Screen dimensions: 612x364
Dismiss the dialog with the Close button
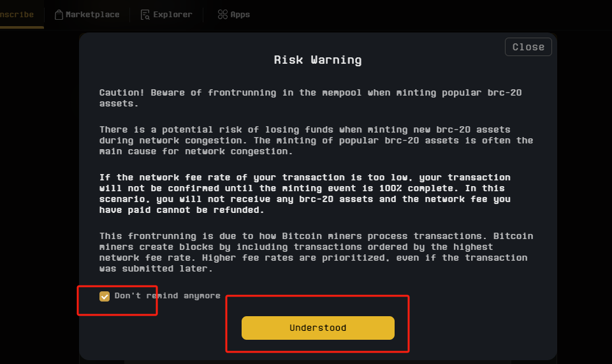coord(528,47)
